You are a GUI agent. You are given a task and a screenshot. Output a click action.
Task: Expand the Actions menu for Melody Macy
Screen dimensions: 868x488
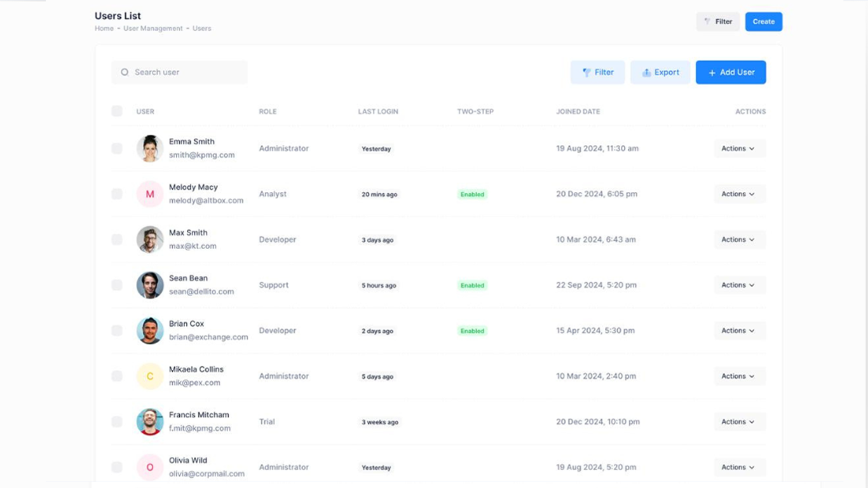tap(740, 194)
